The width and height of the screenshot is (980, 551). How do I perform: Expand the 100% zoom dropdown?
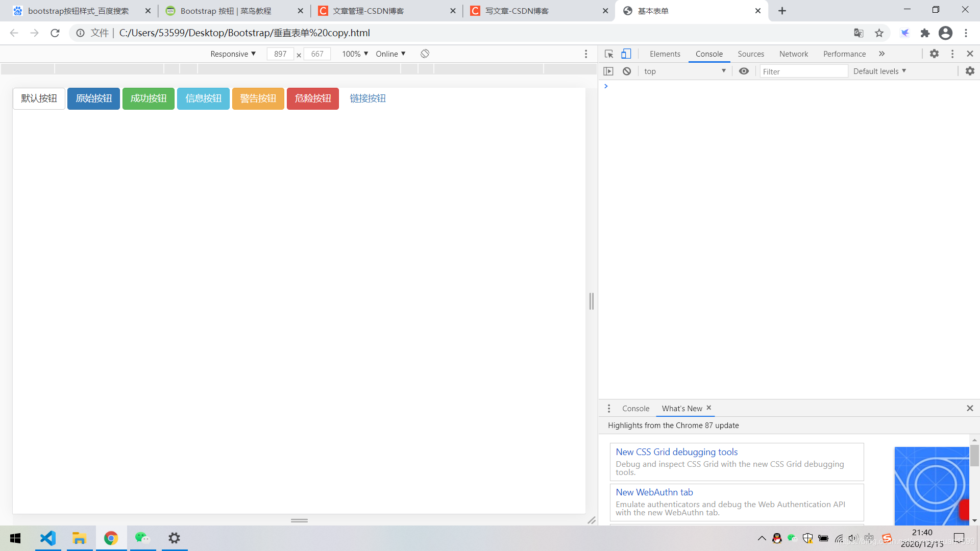[x=355, y=54]
